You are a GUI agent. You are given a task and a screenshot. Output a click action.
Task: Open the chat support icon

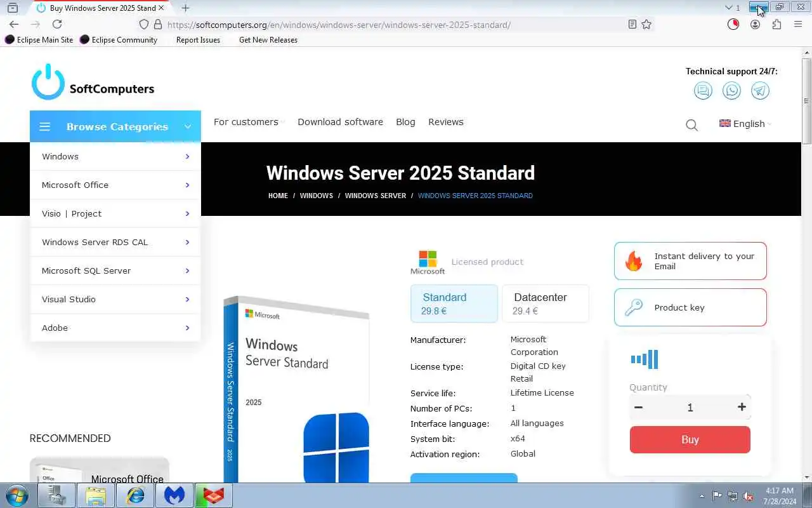click(703, 91)
